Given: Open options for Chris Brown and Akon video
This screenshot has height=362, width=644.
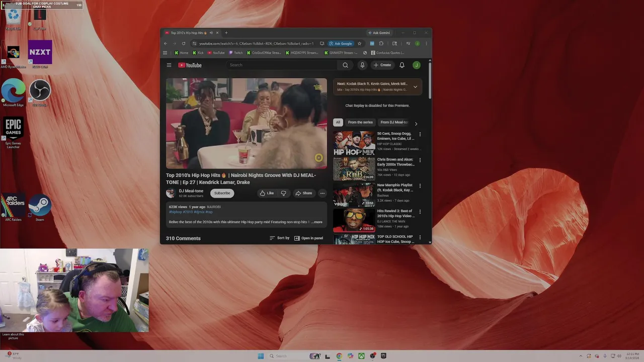Looking at the screenshot, I should click(420, 160).
